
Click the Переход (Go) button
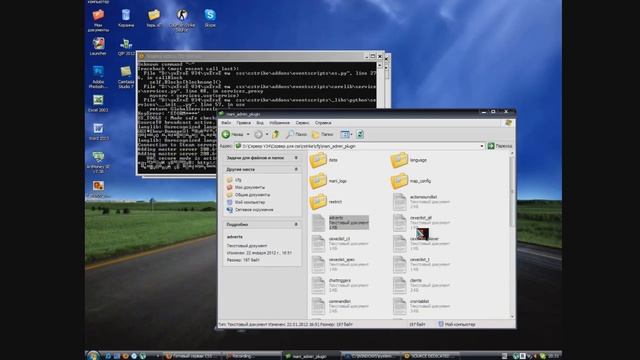coord(500,146)
